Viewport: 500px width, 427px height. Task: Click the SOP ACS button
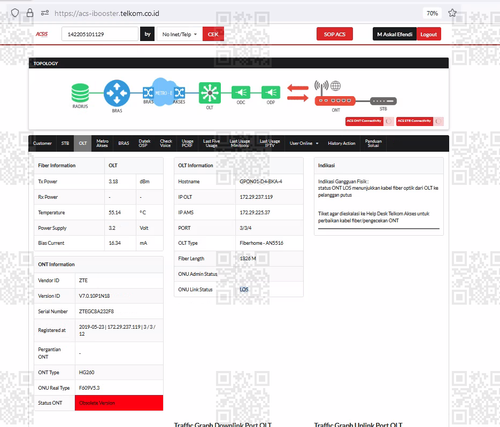(x=335, y=34)
